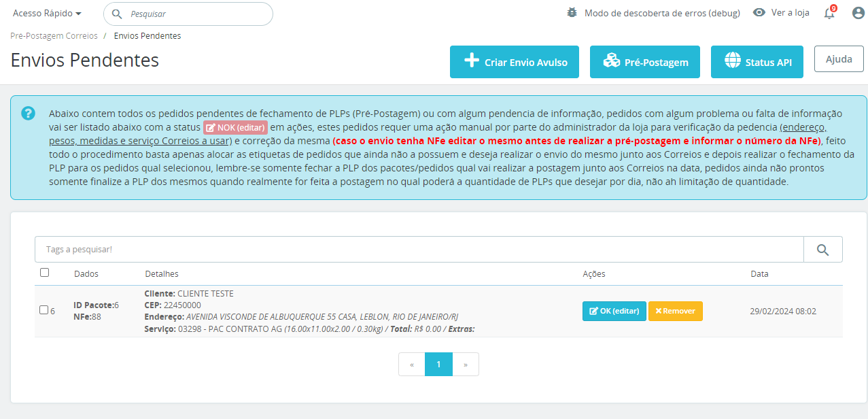Click the Ver a loja eye icon

[x=759, y=12]
